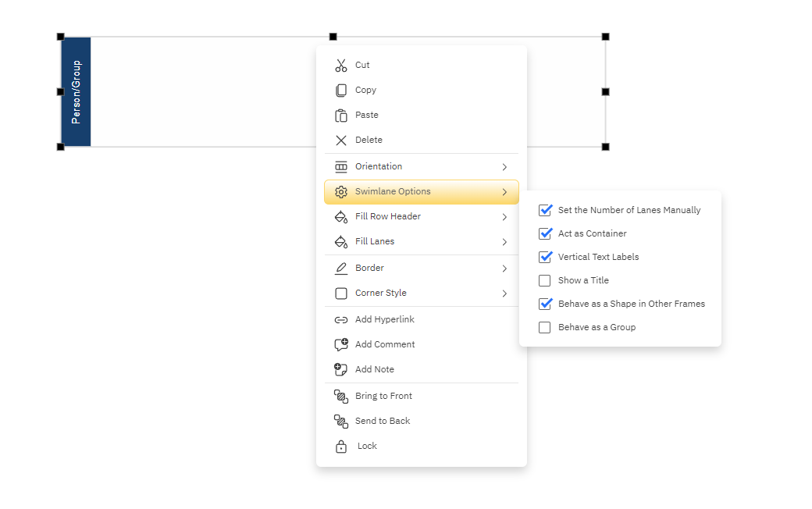This screenshot has width=812, height=509.
Task: Uncheck Set the Number of Lanes Manually
Action: [545, 210]
